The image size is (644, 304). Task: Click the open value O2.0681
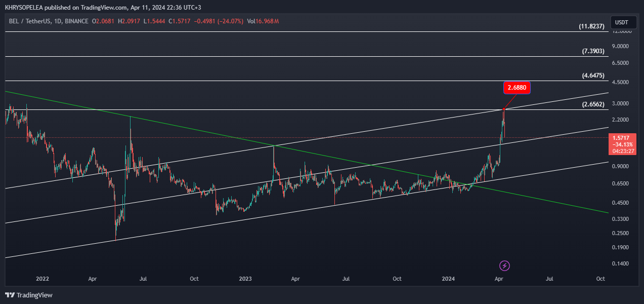click(103, 21)
